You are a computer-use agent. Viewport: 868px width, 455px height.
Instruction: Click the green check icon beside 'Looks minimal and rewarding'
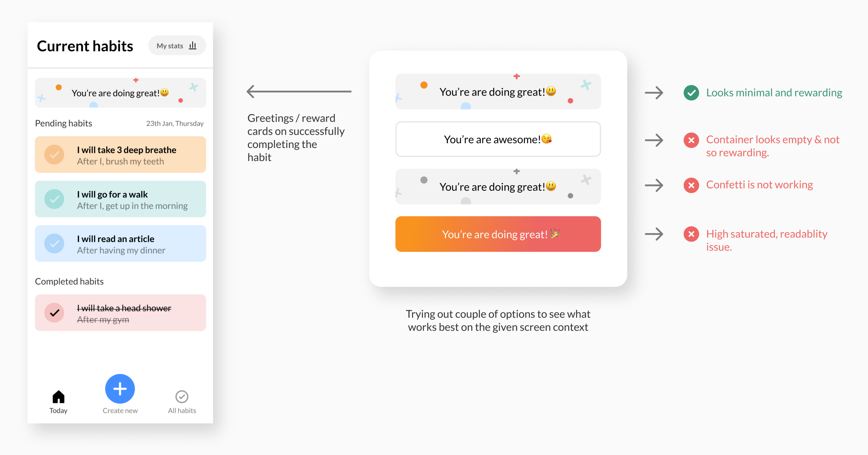tap(691, 93)
